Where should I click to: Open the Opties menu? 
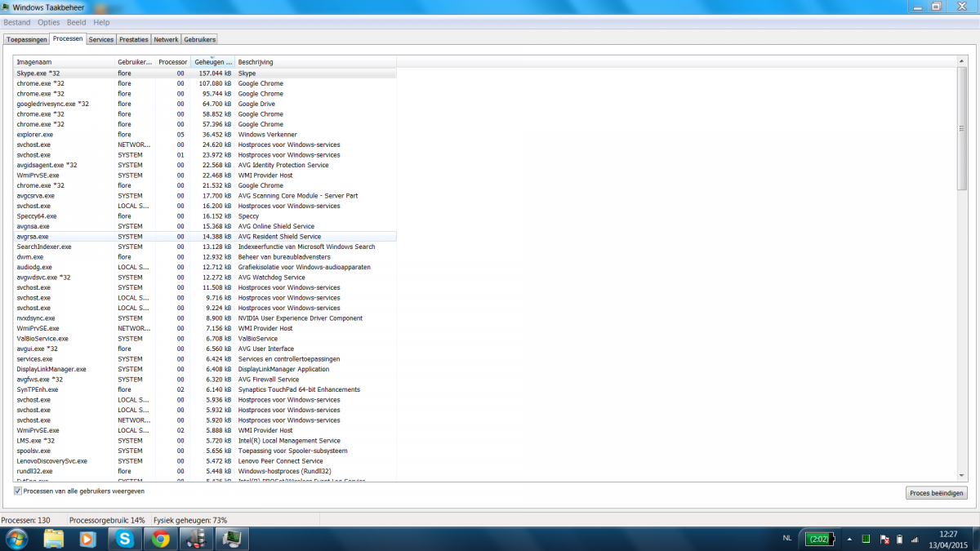pos(49,22)
